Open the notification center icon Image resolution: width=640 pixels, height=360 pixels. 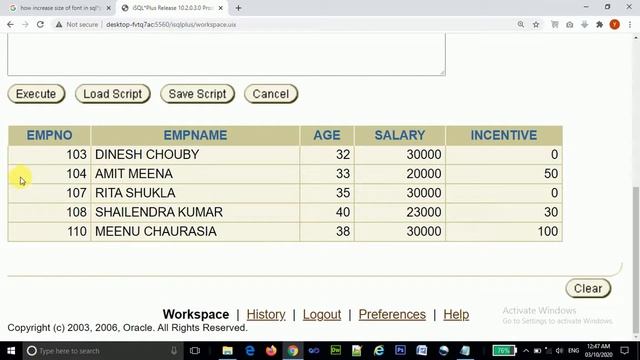[624, 351]
